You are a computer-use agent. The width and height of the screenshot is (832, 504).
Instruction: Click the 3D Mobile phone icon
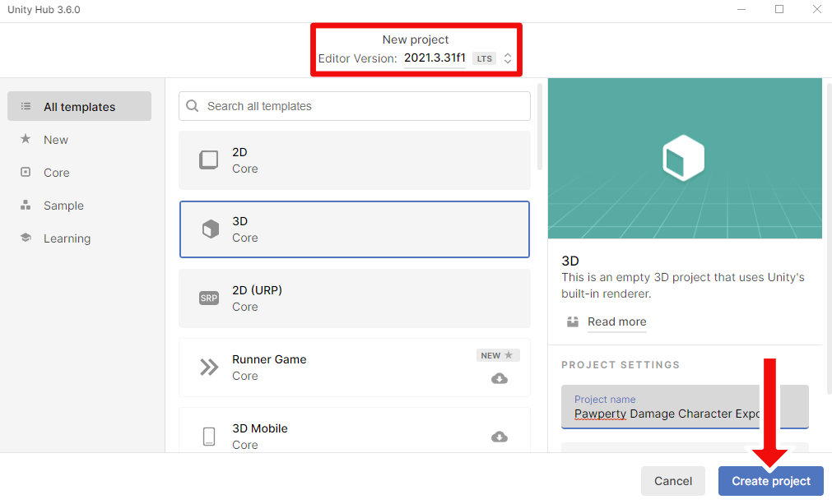pyautogui.click(x=209, y=437)
